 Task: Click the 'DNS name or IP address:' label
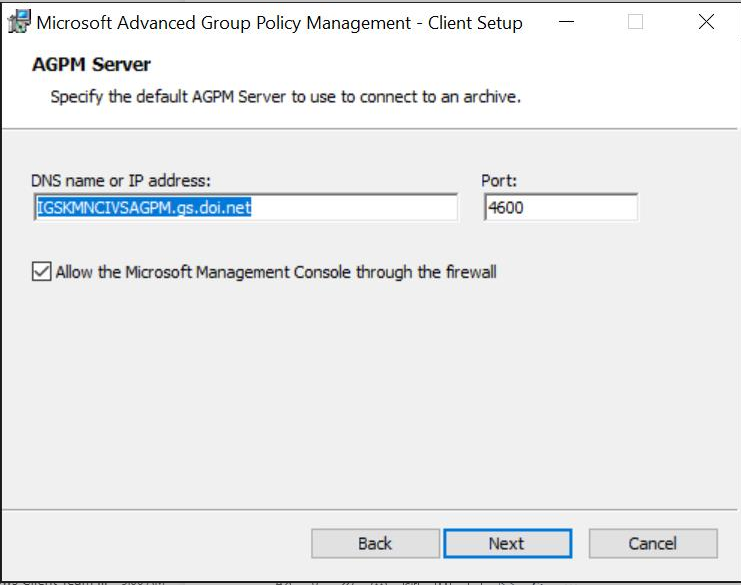[x=121, y=181]
